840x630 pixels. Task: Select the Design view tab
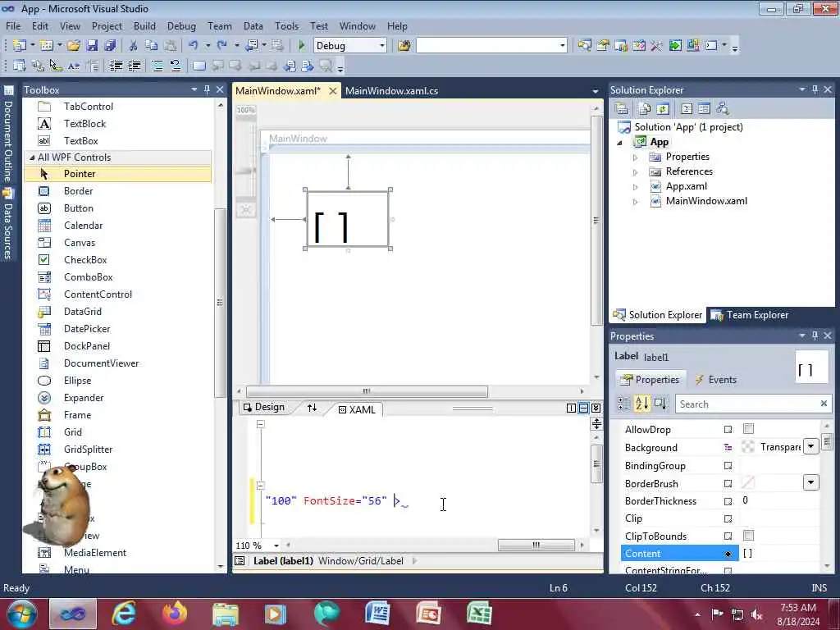pos(263,407)
